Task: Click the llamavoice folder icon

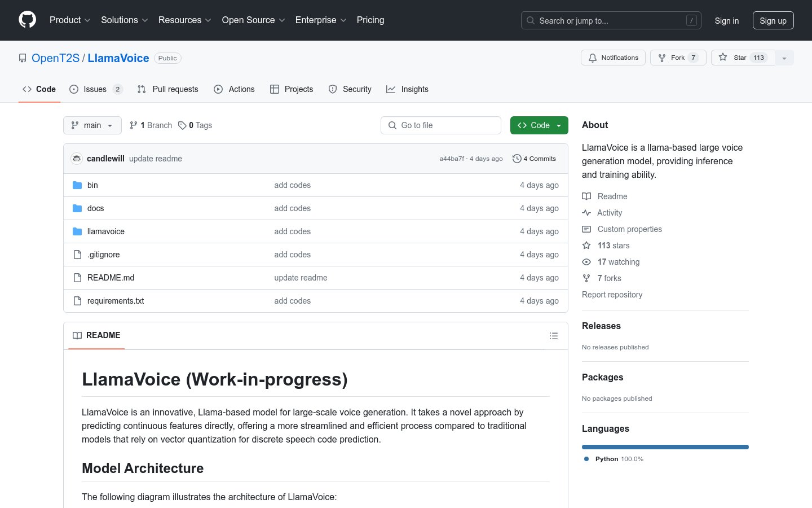Action: tap(77, 231)
